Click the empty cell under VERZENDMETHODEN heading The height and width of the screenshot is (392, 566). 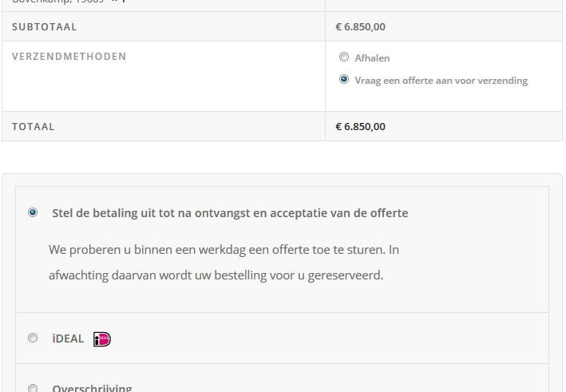point(164,87)
